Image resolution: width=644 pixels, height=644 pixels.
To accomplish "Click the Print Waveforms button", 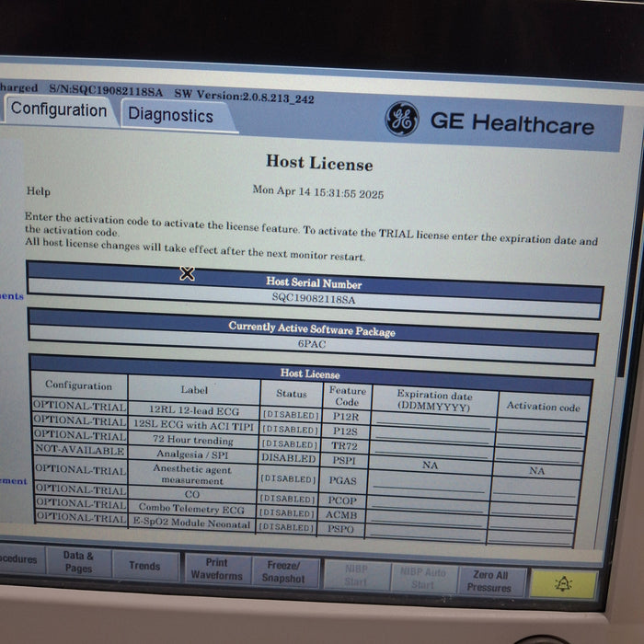I will pos(216,569).
